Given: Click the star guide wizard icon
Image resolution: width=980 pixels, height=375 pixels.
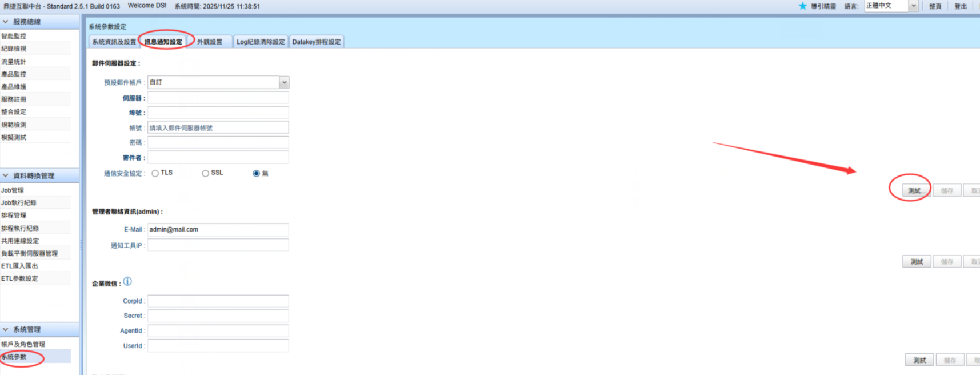Looking at the screenshot, I should coord(802,6).
